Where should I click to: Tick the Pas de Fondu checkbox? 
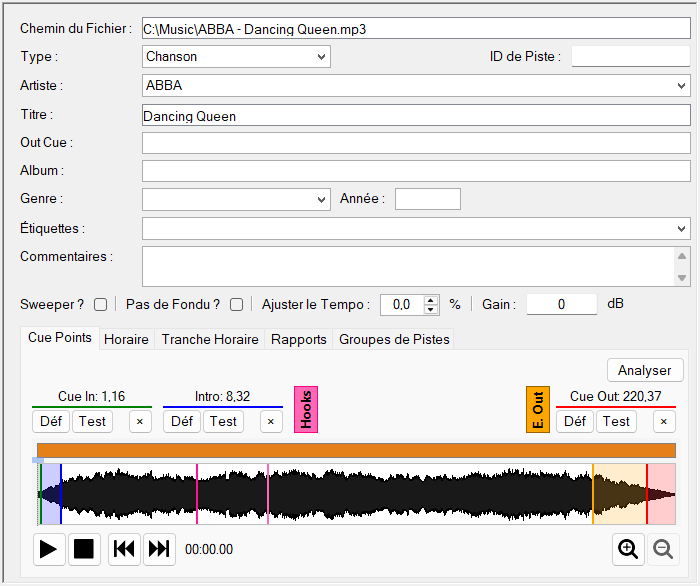pos(237,305)
